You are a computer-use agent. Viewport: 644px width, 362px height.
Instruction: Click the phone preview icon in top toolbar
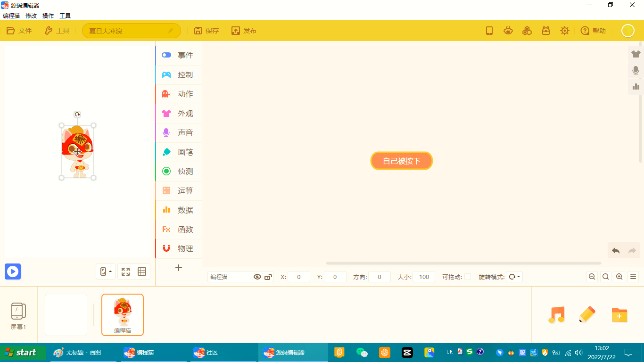tap(489, 31)
